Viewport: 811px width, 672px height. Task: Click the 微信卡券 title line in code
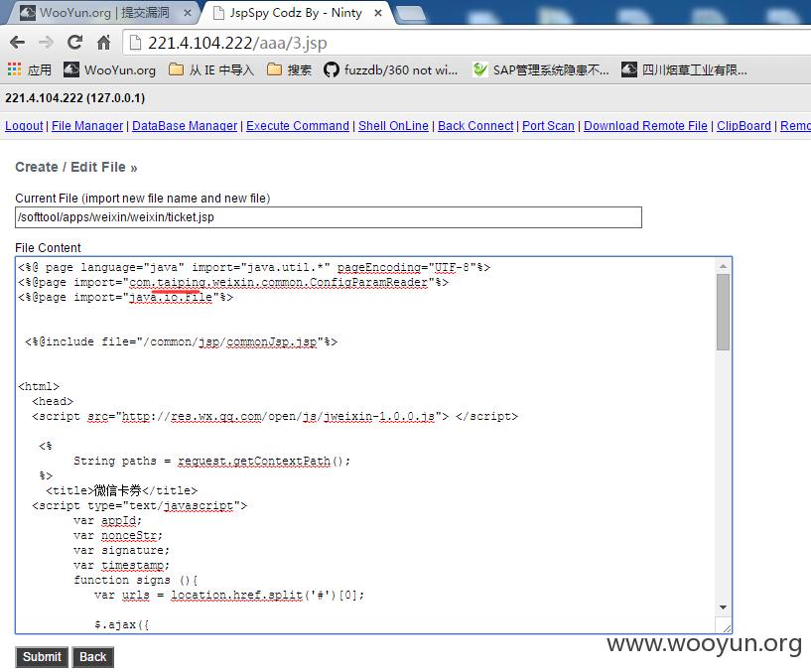pyautogui.click(x=121, y=490)
